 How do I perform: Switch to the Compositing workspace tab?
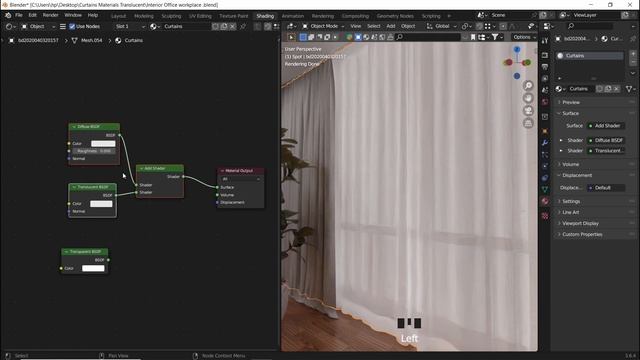pyautogui.click(x=355, y=16)
